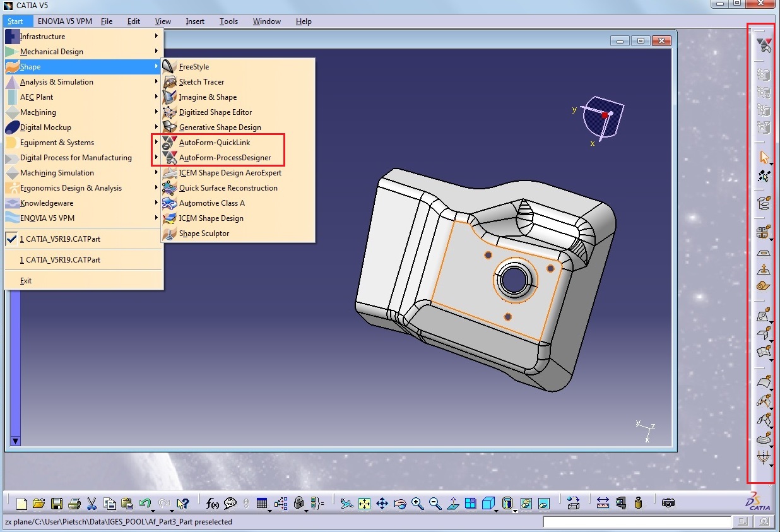Click the Measure Inertia weight icon

pos(638,504)
